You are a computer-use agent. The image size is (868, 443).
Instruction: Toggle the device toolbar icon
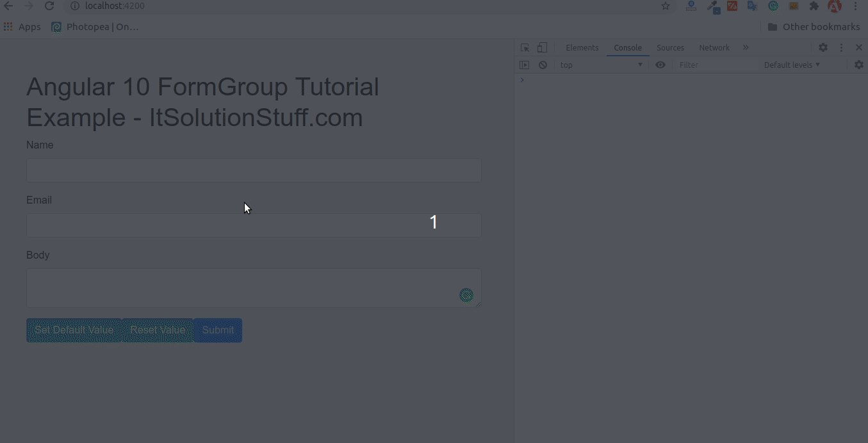pyautogui.click(x=542, y=48)
